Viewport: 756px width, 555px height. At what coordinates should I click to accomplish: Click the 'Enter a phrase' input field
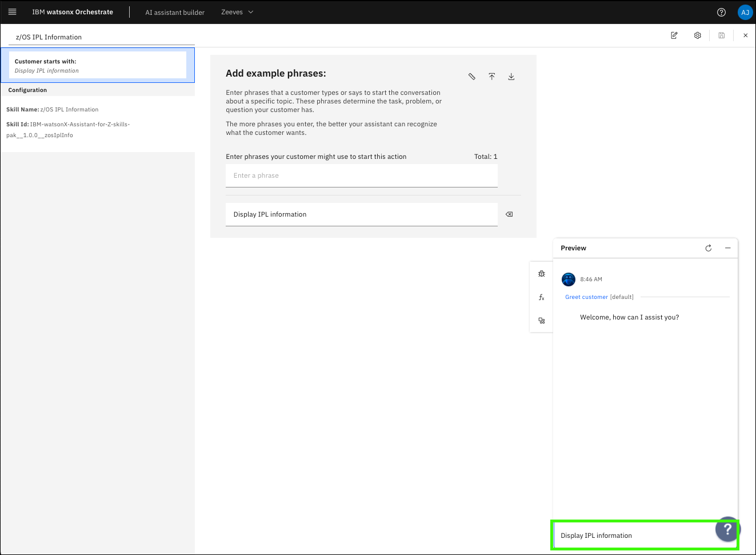tap(361, 175)
